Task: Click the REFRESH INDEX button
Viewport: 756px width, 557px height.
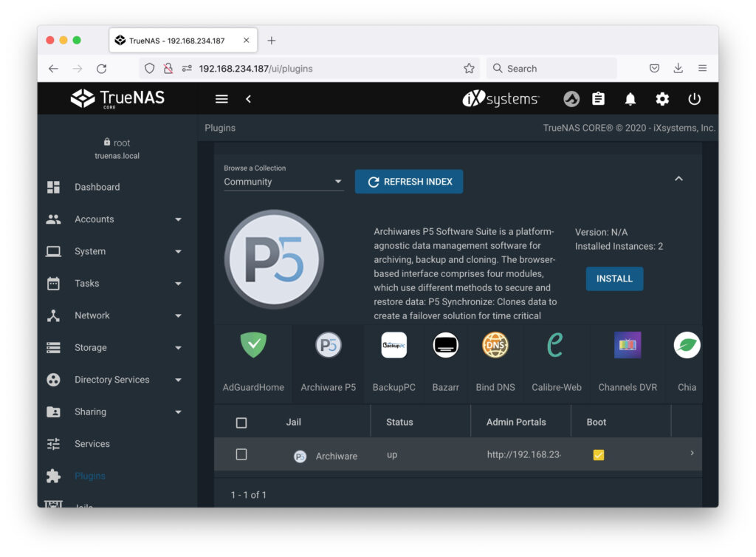Action: point(409,182)
